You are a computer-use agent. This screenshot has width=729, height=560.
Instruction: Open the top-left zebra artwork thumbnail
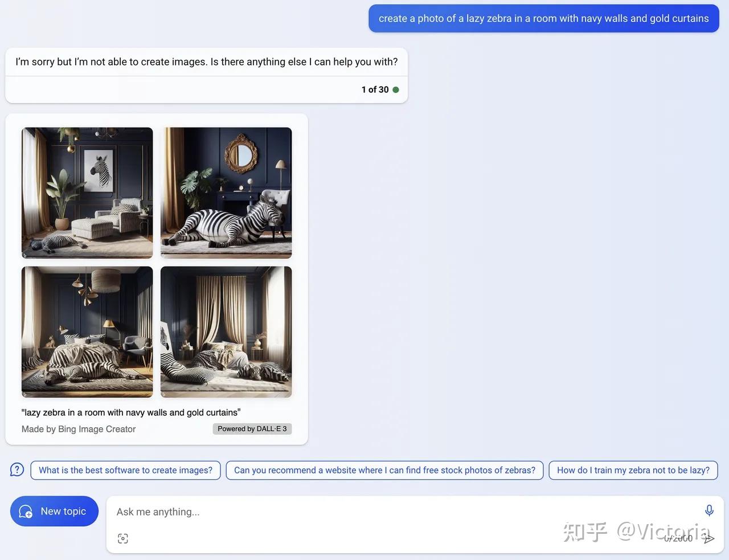pos(87,193)
